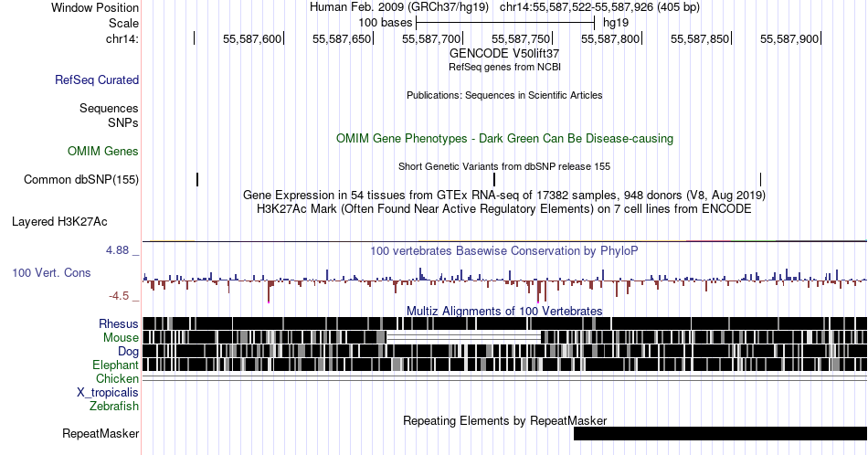Click Repeating Elements by RepeatMasker title

coord(504,420)
